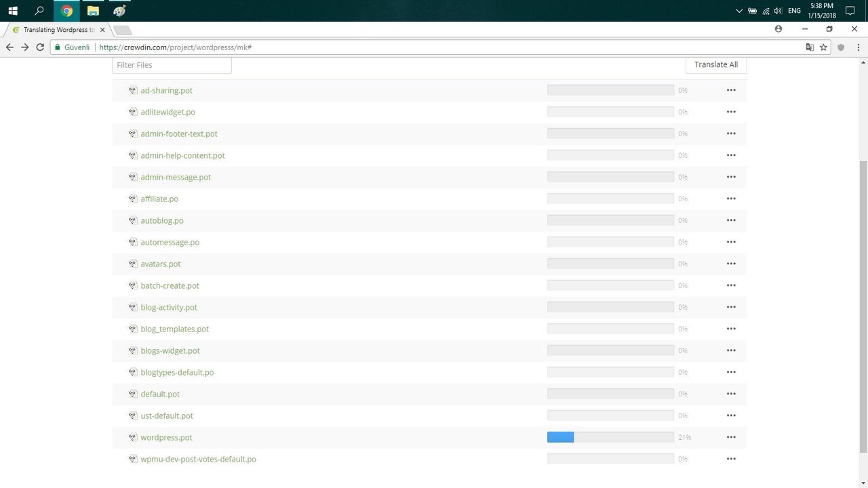Open options menu for admin-footer-text.pot
Screen dimensions: 868x488
tap(731, 134)
